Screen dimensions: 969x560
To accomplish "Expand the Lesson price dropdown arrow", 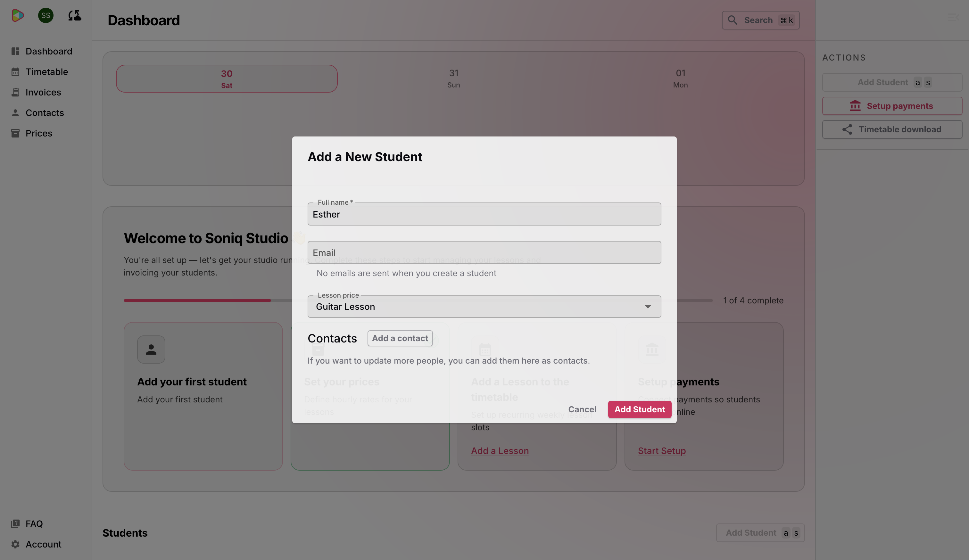I will (x=648, y=307).
